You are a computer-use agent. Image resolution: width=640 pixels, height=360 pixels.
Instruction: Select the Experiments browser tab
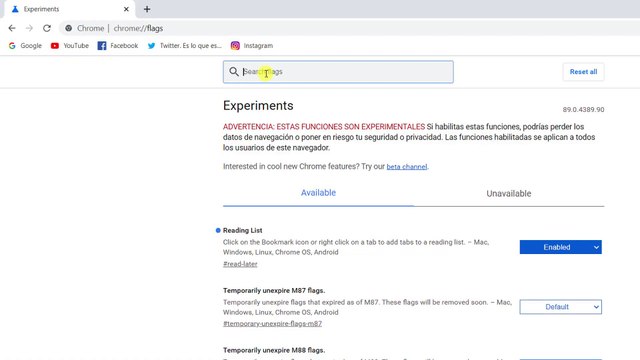[x=69, y=9]
